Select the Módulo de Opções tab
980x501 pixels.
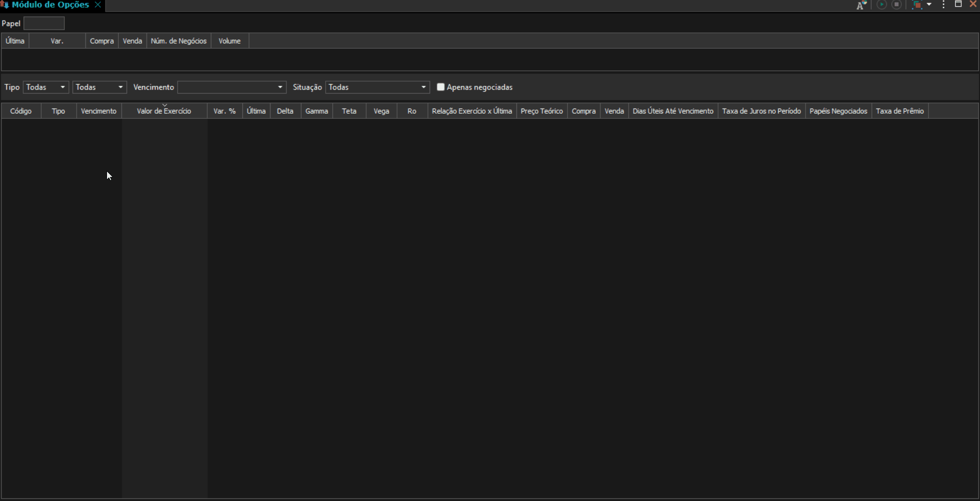click(50, 5)
